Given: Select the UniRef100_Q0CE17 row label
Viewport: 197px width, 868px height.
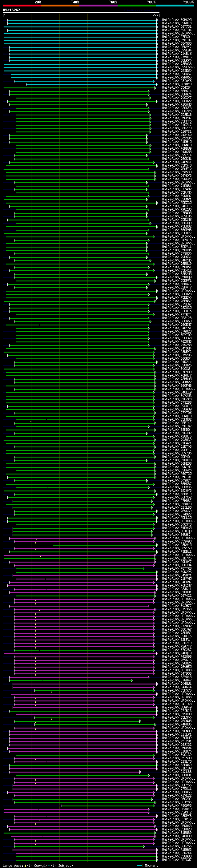Looking at the screenshot, I should point(177,450).
